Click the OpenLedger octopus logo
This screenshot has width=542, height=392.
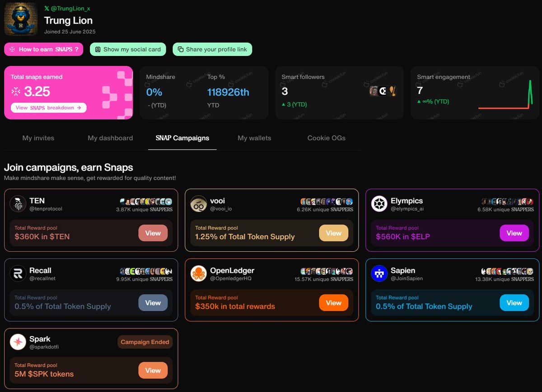[x=199, y=273]
